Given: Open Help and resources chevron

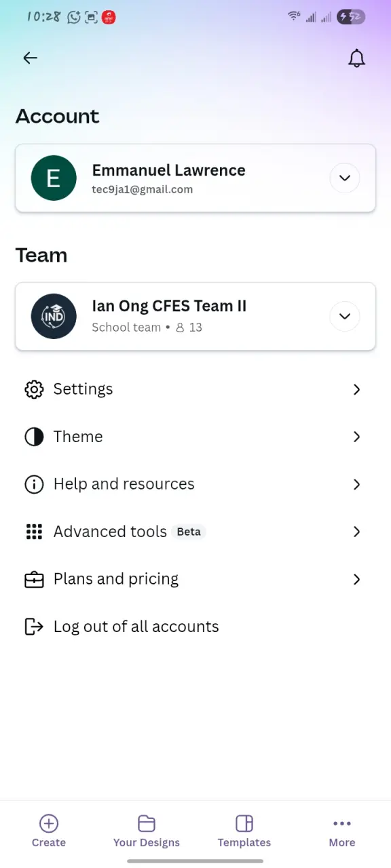Looking at the screenshot, I should pos(356,484).
